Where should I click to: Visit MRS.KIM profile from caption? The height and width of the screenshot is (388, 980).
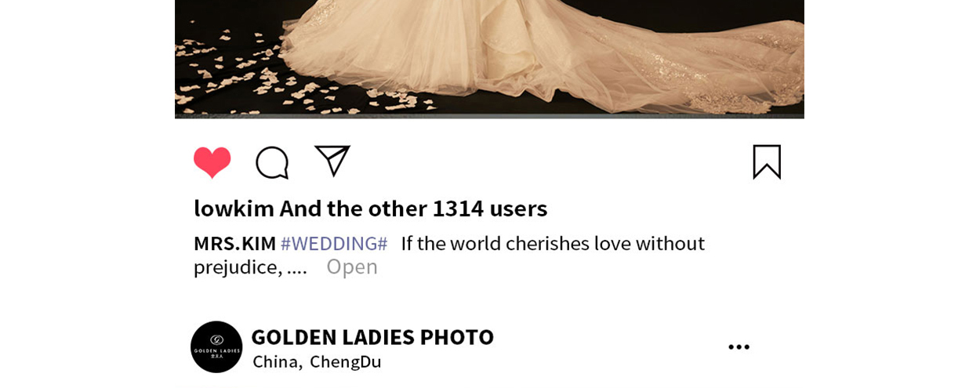(x=234, y=243)
